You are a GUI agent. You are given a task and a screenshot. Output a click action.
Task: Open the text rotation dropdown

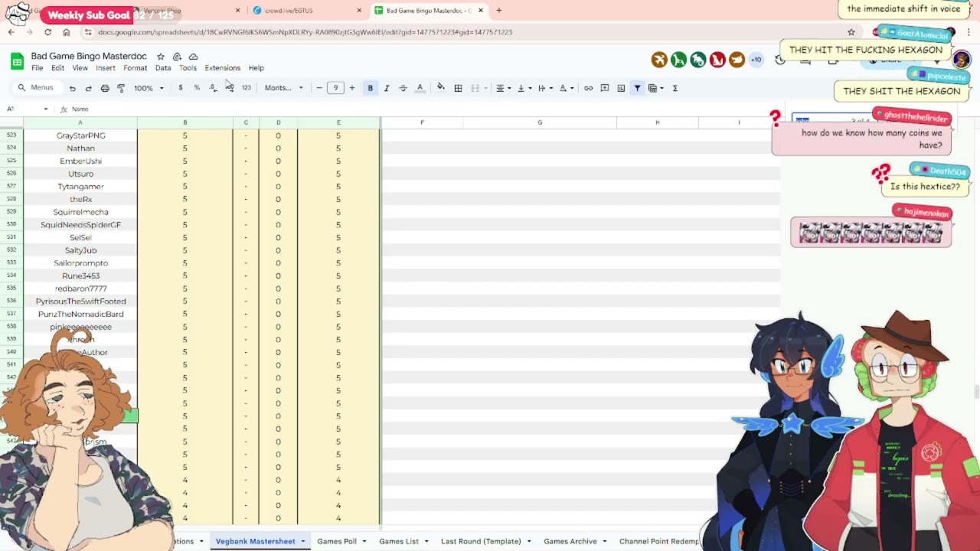566,88
